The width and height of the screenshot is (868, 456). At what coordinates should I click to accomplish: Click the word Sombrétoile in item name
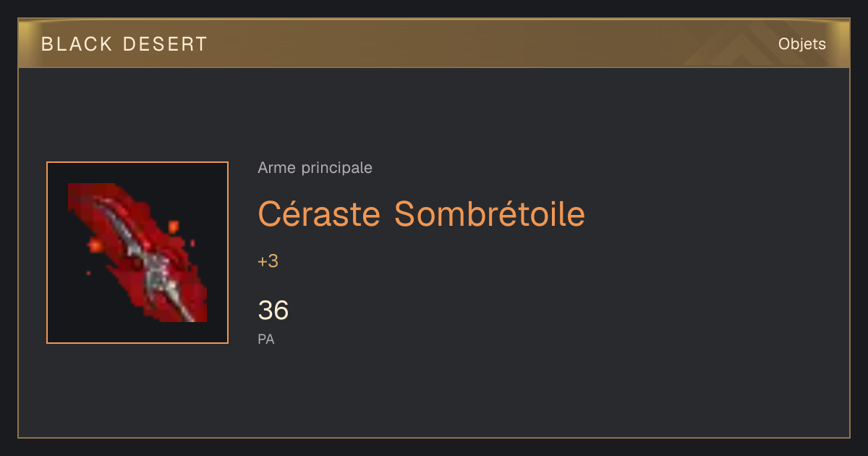(490, 214)
